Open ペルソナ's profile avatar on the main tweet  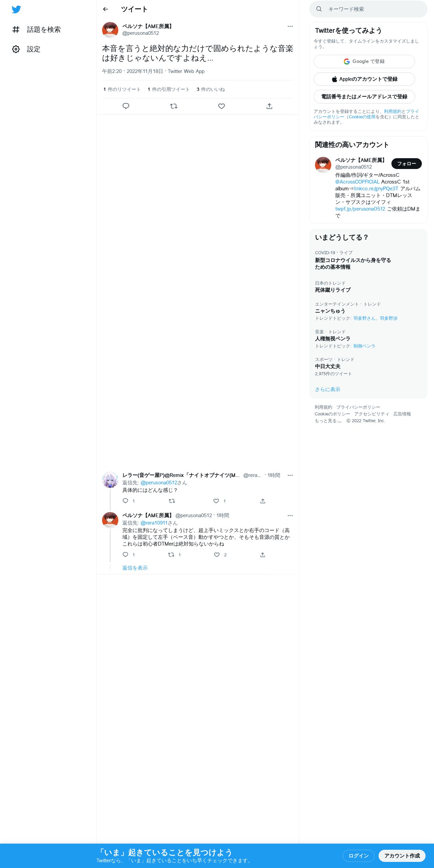point(110,30)
